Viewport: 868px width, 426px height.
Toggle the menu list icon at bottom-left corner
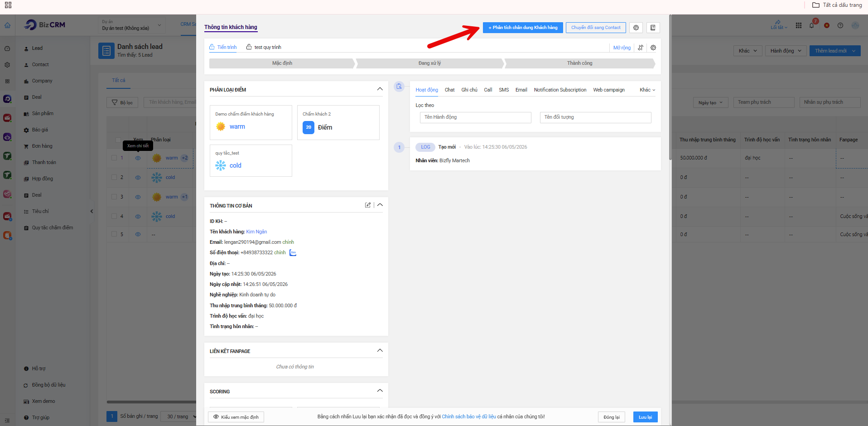click(x=7, y=420)
